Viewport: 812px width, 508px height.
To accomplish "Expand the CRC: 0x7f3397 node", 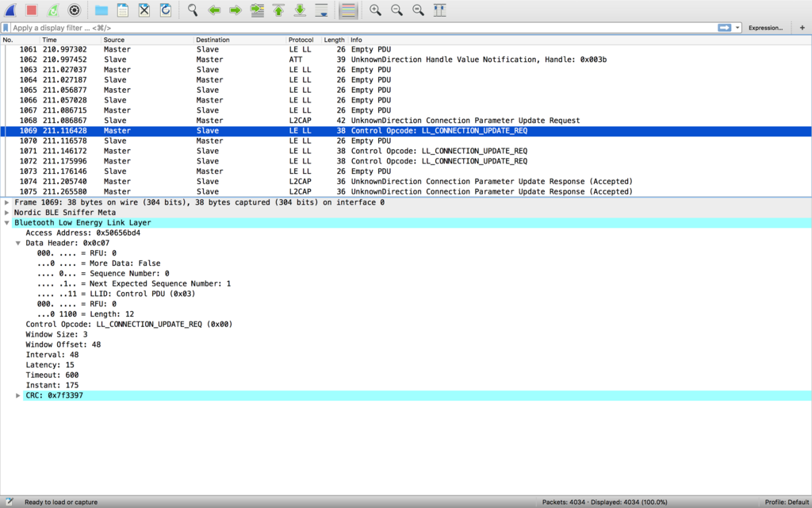I will pos(18,395).
